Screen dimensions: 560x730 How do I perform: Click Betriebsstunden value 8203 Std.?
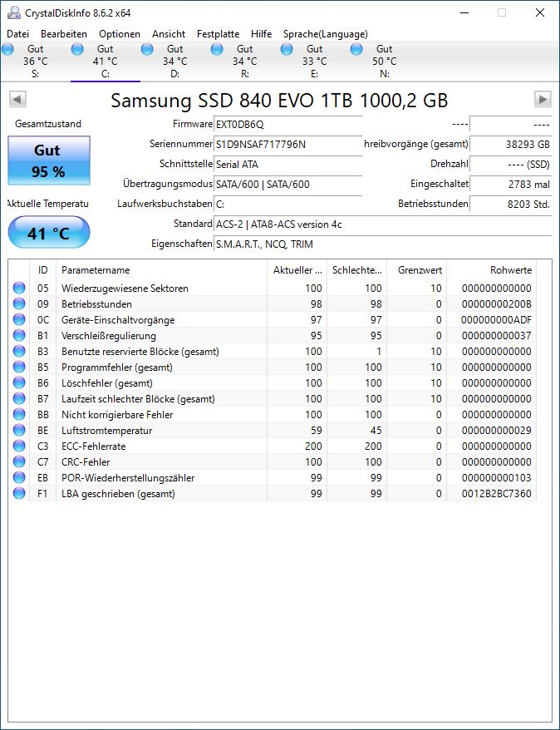(511, 205)
